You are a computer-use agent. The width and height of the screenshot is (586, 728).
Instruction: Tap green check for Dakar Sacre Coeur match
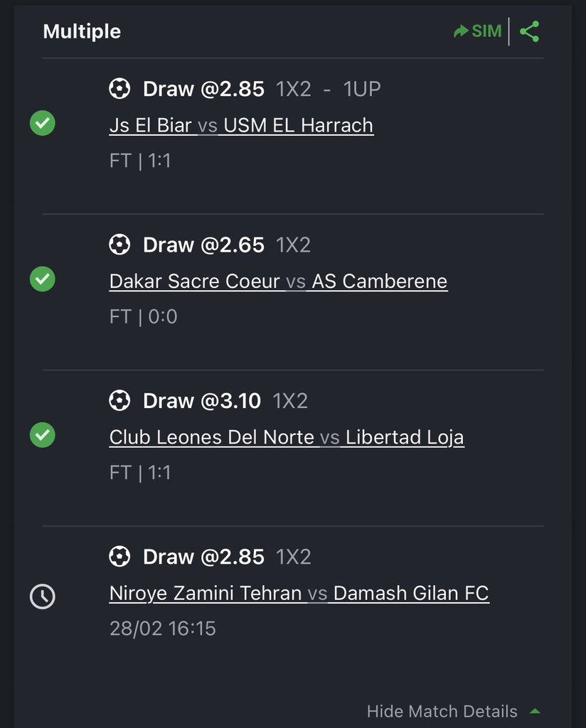click(x=42, y=279)
